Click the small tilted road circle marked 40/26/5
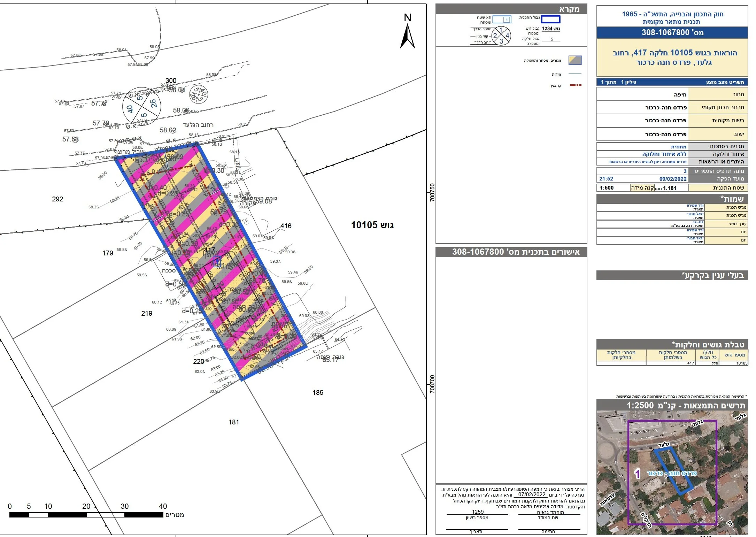This screenshot has width=756, height=537. point(199,94)
